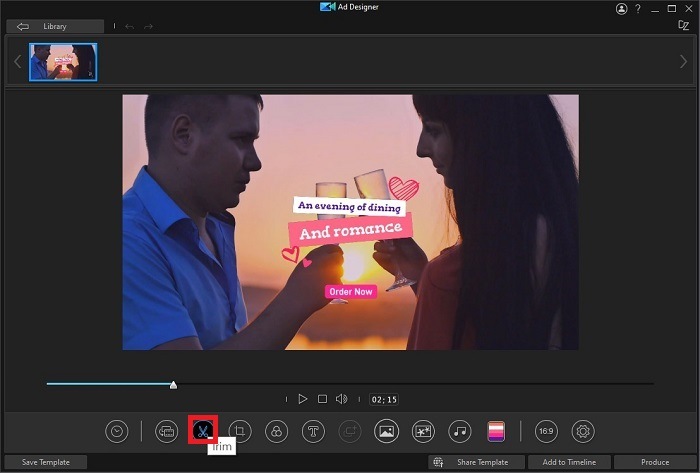The image size is (700, 473).
Task: Open the background image tool
Action: pyautogui.click(x=386, y=431)
